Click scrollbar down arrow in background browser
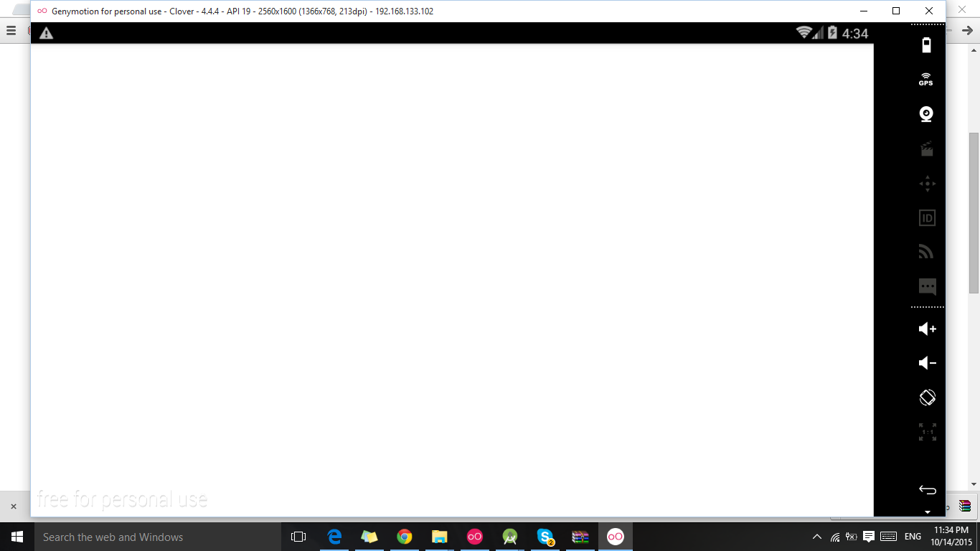 [974, 485]
